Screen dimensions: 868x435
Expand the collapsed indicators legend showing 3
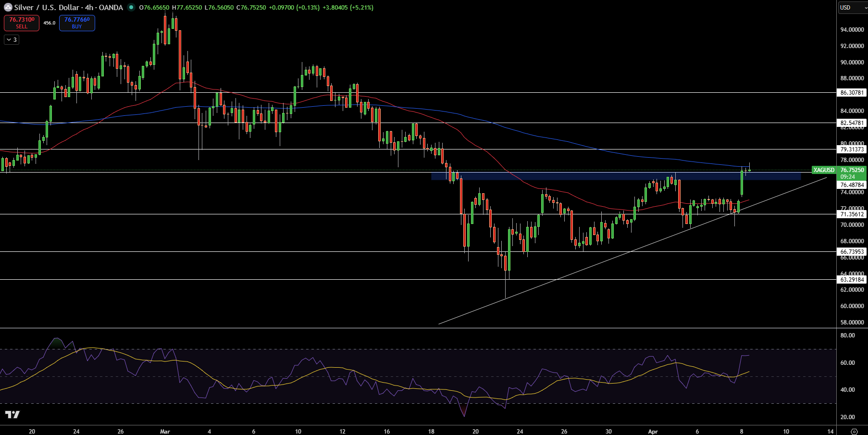point(12,40)
